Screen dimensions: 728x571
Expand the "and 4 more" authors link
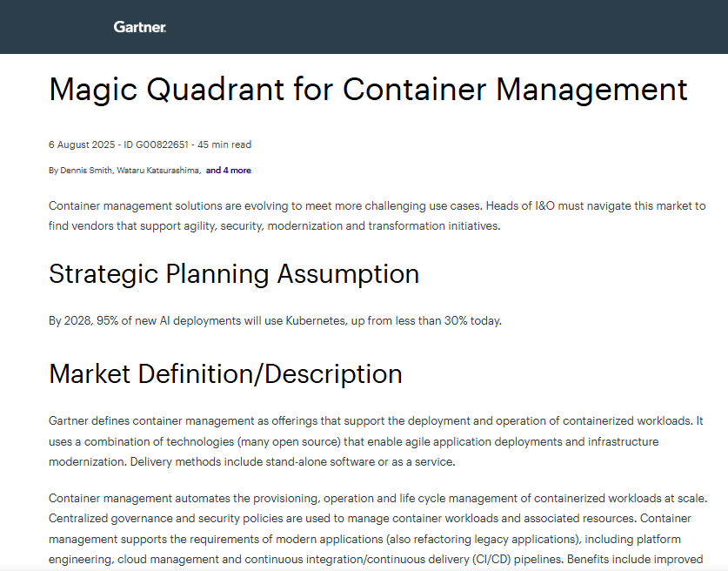click(229, 171)
